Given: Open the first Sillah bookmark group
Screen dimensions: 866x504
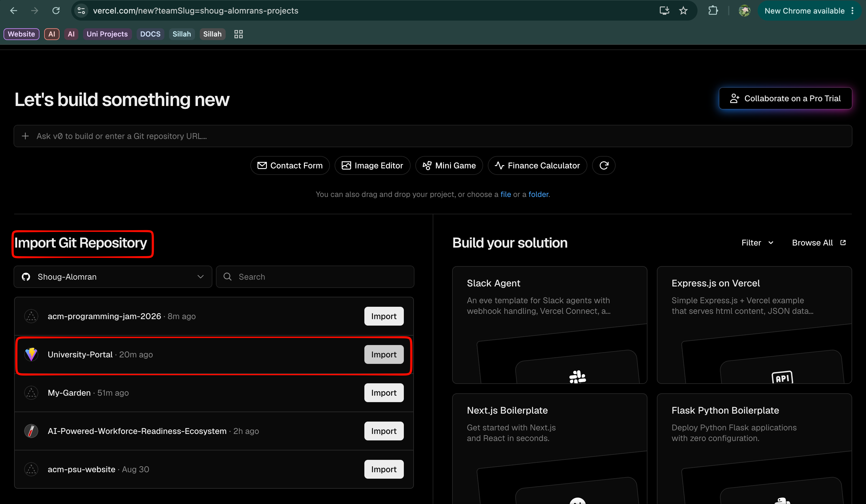Looking at the screenshot, I should tap(181, 34).
